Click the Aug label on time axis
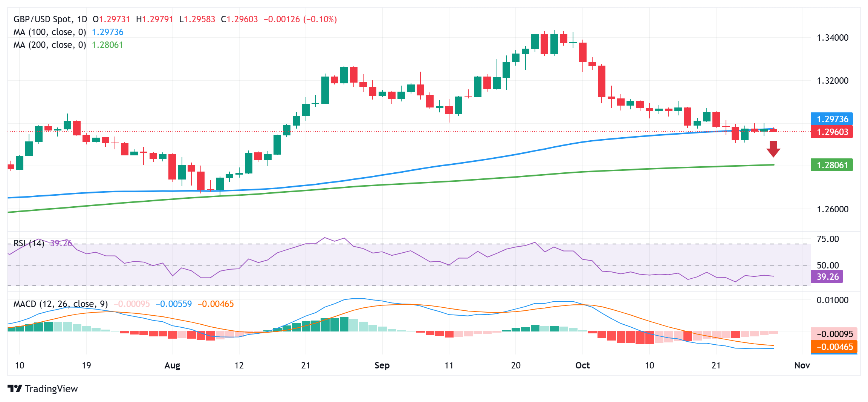 [172, 365]
